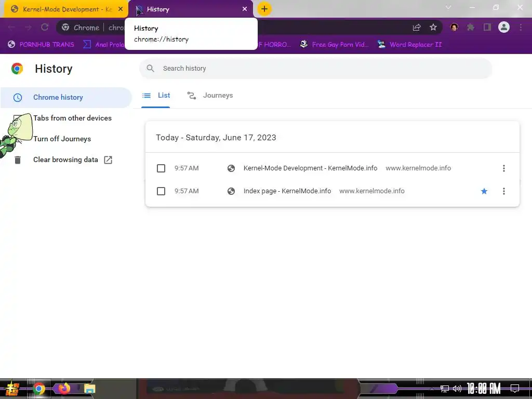
Task: Switch to the List tab
Action: pyautogui.click(x=156, y=96)
